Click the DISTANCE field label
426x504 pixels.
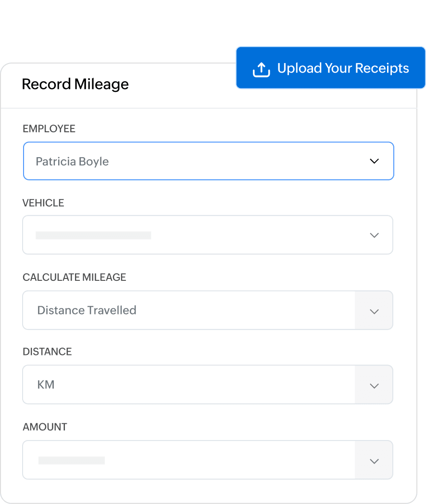[x=47, y=352]
